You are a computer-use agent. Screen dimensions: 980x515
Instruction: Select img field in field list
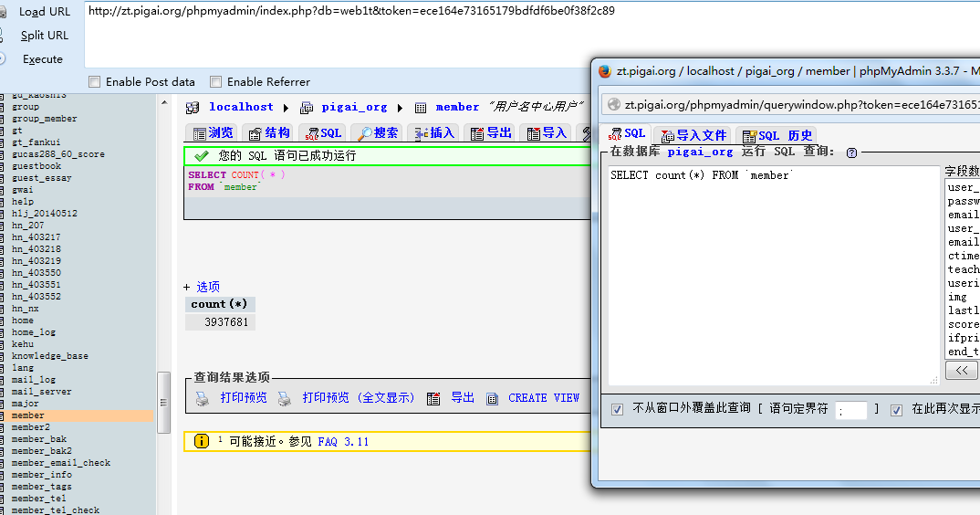(x=957, y=298)
